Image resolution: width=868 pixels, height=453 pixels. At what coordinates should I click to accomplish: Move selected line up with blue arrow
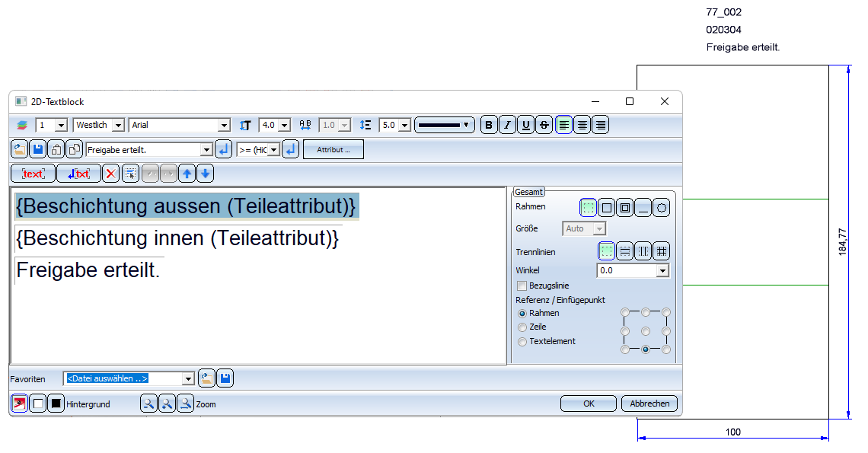[x=187, y=174]
